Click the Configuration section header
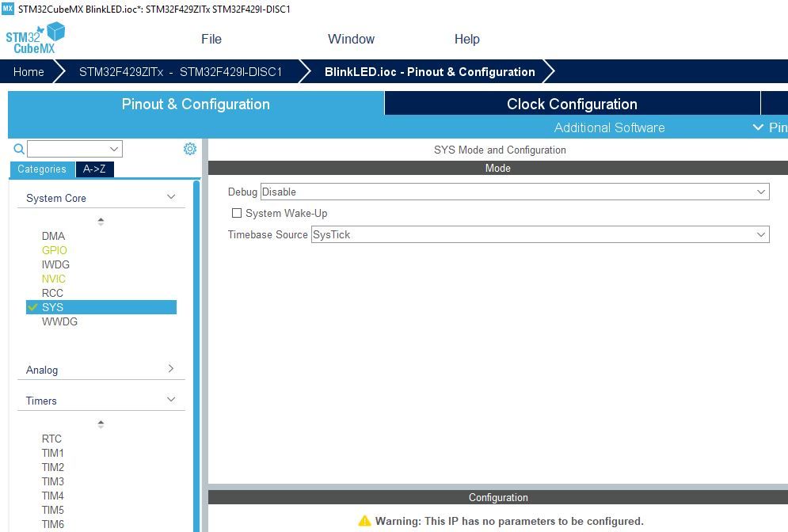The height and width of the screenshot is (532, 788). pos(498,497)
